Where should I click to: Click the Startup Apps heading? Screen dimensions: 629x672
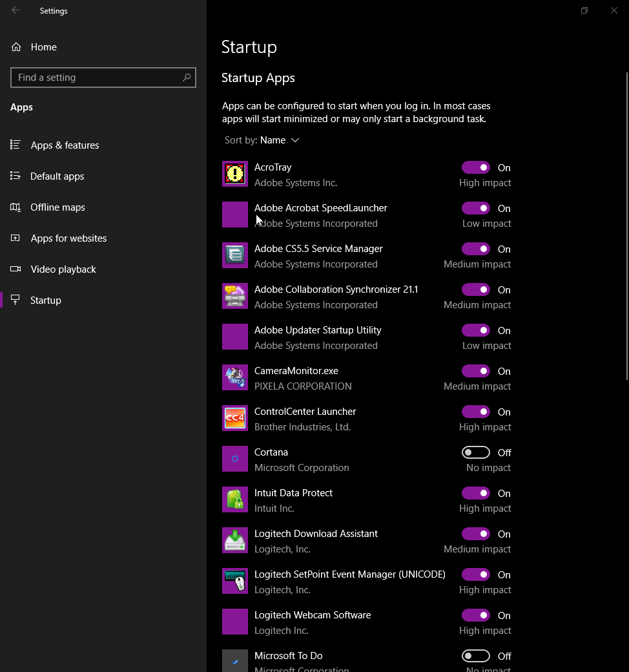258,78
